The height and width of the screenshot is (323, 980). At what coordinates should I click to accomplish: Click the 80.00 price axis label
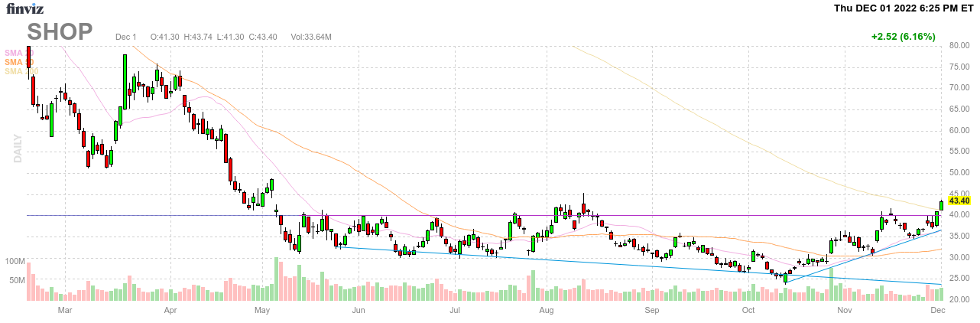click(959, 45)
